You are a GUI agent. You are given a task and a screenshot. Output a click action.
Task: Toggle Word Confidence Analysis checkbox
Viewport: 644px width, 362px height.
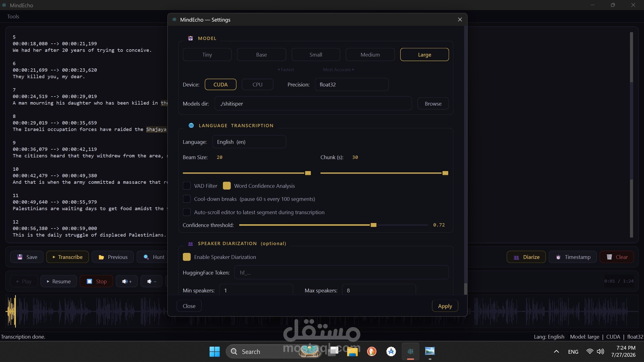pyautogui.click(x=227, y=186)
